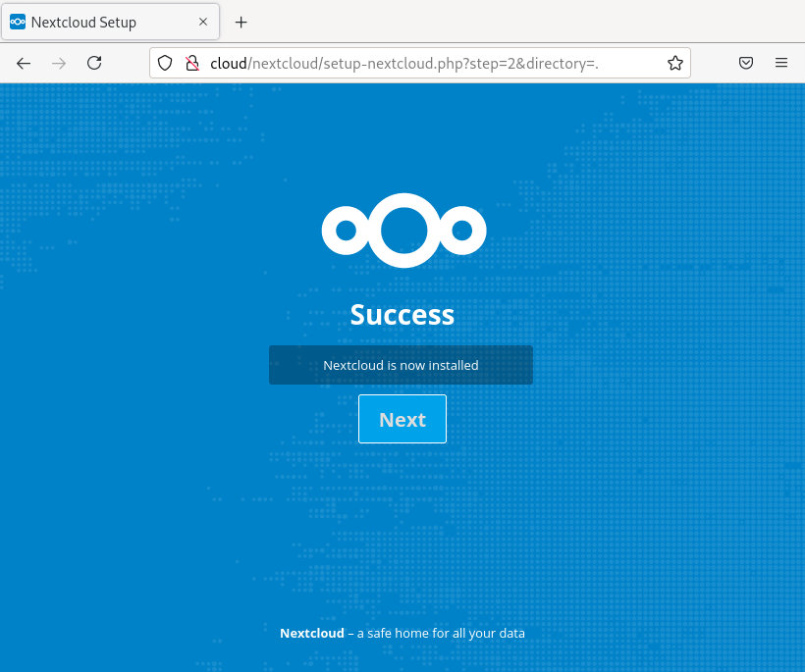Navigate back with the back arrow
The image size is (805, 672).
click(24, 63)
